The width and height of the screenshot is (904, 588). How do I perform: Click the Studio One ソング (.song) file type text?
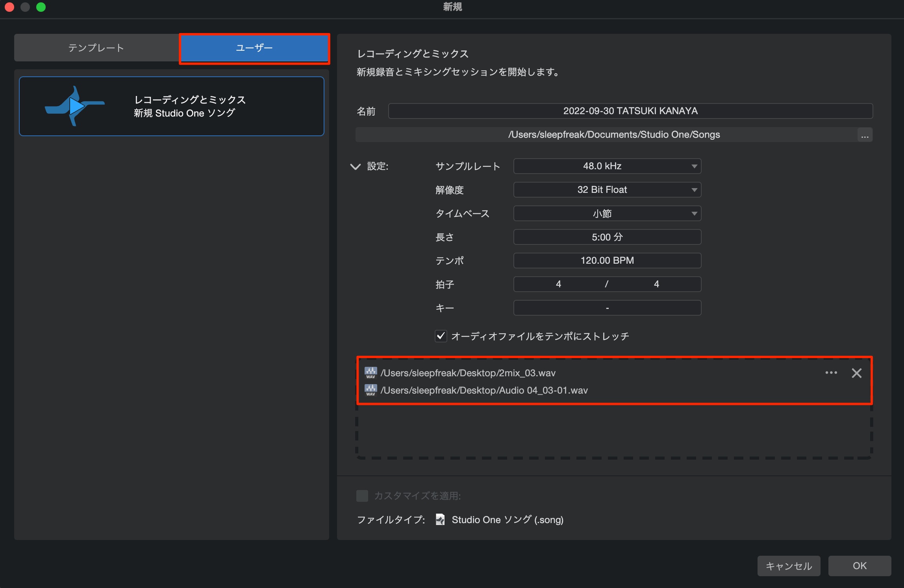click(508, 520)
